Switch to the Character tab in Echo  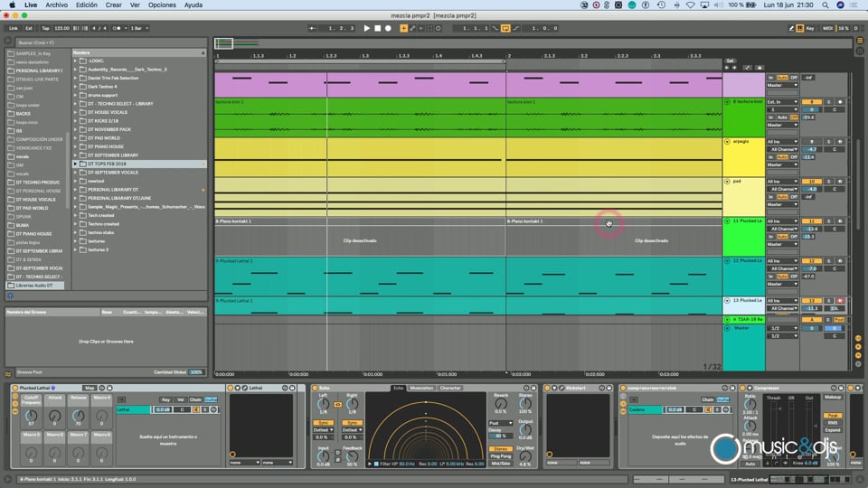pos(449,388)
